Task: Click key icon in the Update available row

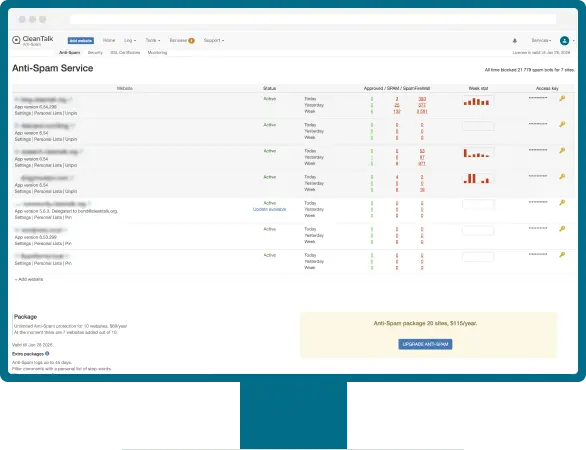Action: pos(562,203)
